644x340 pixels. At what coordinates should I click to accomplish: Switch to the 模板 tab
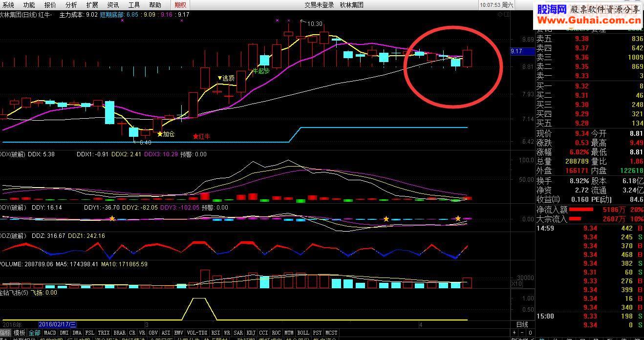point(19,333)
